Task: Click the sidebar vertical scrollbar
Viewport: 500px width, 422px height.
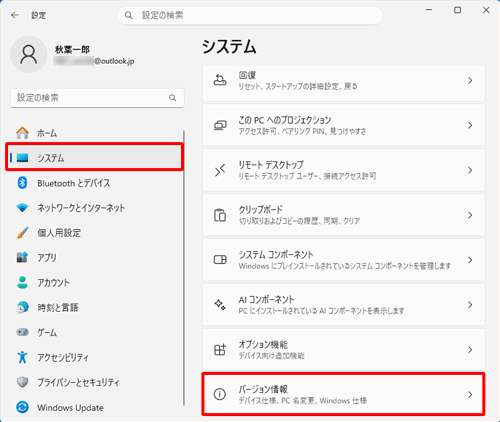Action: [x=184, y=268]
